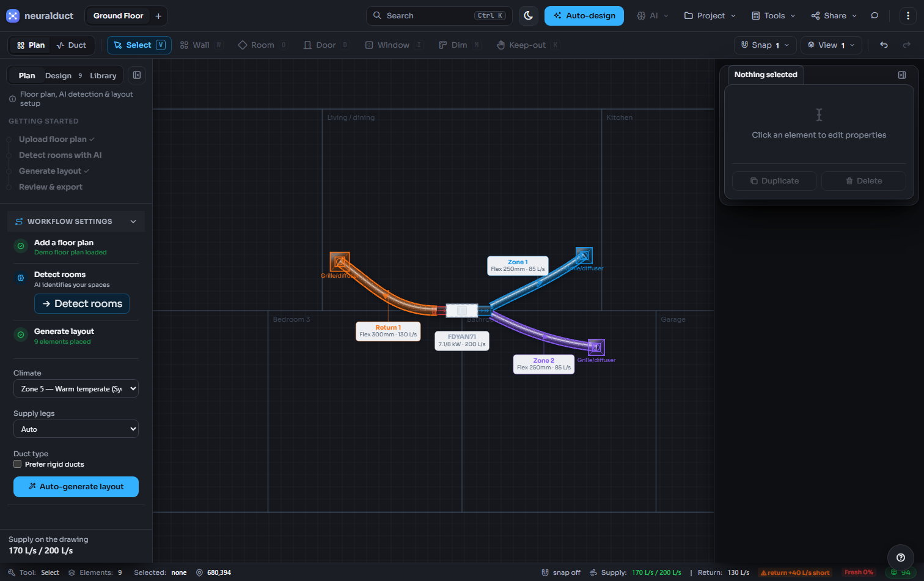The width and height of the screenshot is (924, 581).
Task: Open the comments speech bubble icon
Action: coord(875,16)
